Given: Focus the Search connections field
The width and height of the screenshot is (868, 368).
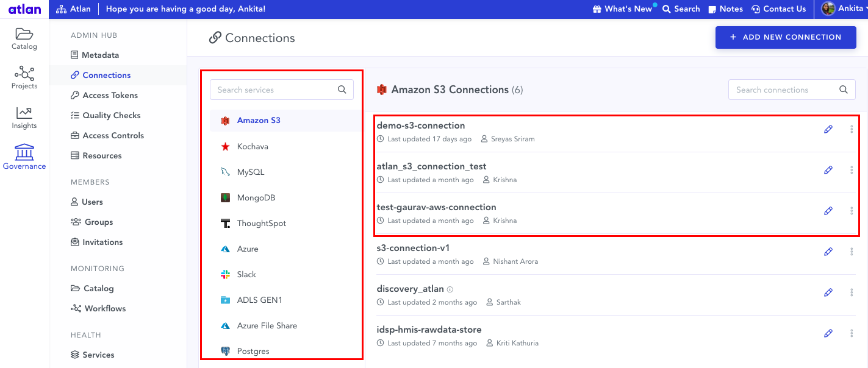Looking at the screenshot, I should [x=792, y=90].
